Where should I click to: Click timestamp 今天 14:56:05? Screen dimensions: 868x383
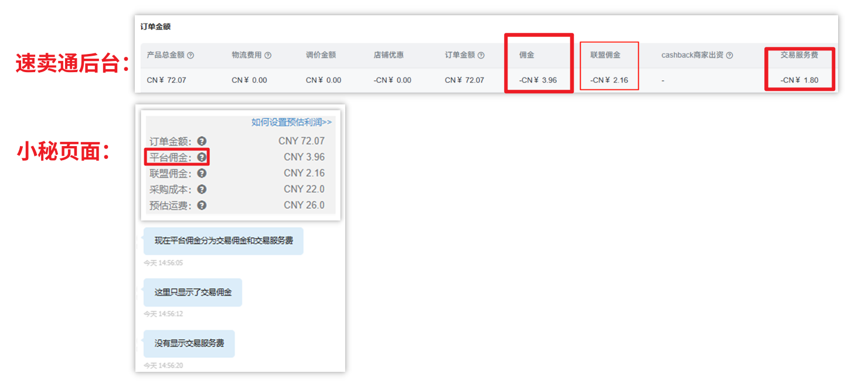pyautogui.click(x=164, y=263)
